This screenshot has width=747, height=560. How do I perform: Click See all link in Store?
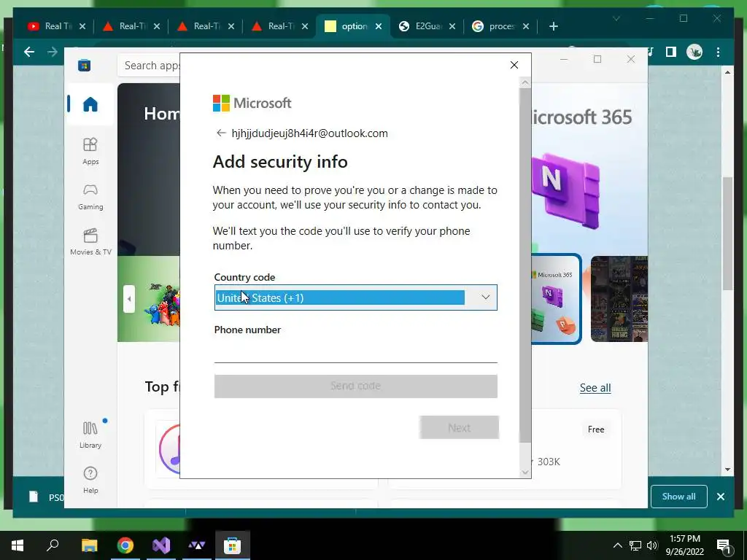(595, 388)
